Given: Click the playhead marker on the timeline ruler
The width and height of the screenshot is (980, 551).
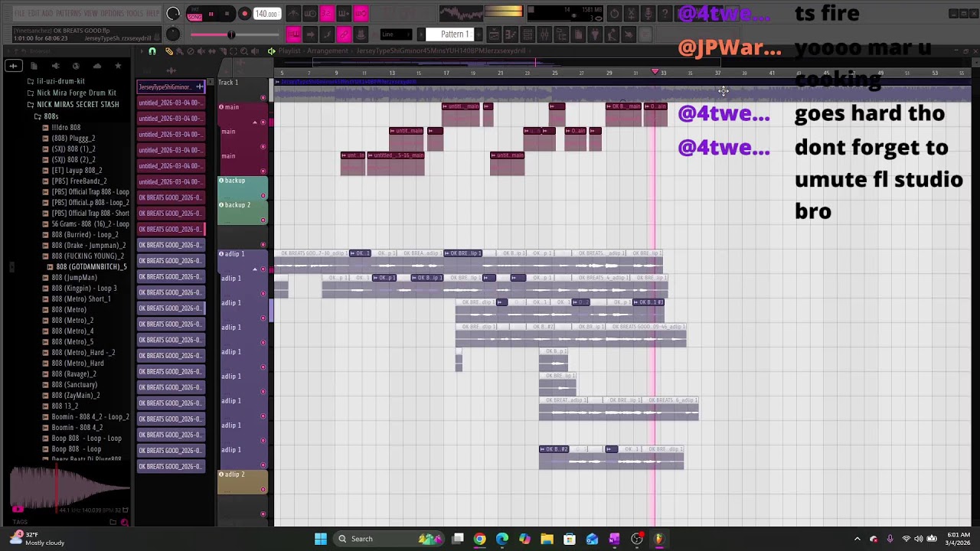Looking at the screenshot, I should 655,72.
